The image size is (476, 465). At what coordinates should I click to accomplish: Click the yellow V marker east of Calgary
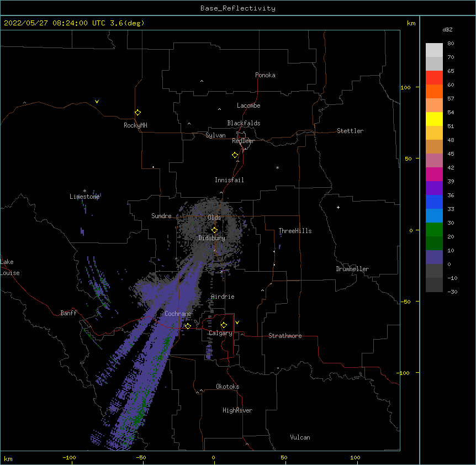pyautogui.click(x=237, y=323)
